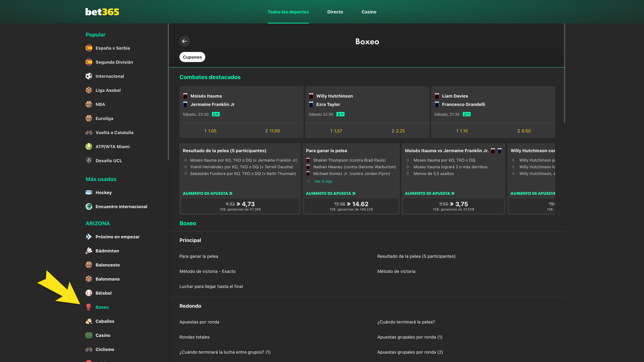Viewport: 644px width, 362px height.
Task: Select the Balonmano ball icon
Action: [89, 279]
